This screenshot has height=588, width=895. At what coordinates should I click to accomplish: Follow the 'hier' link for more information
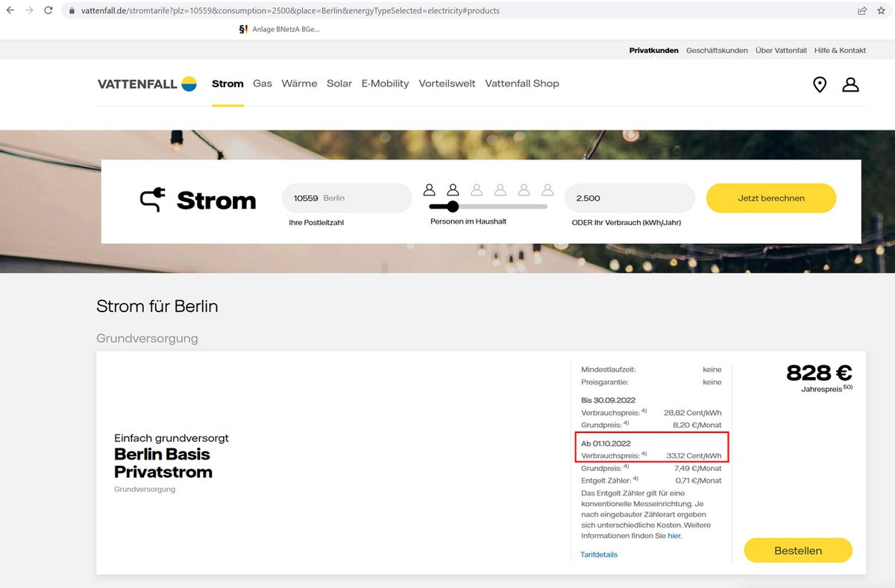(x=674, y=536)
